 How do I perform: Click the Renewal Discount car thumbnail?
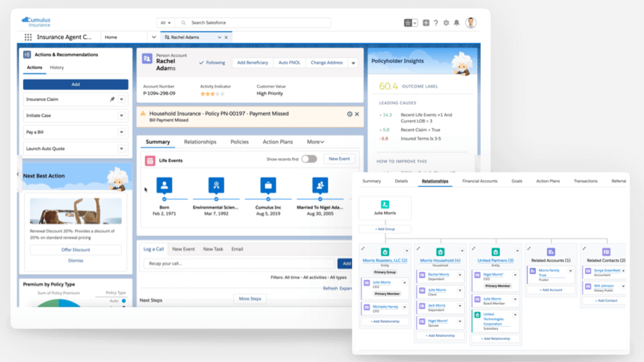click(76, 211)
